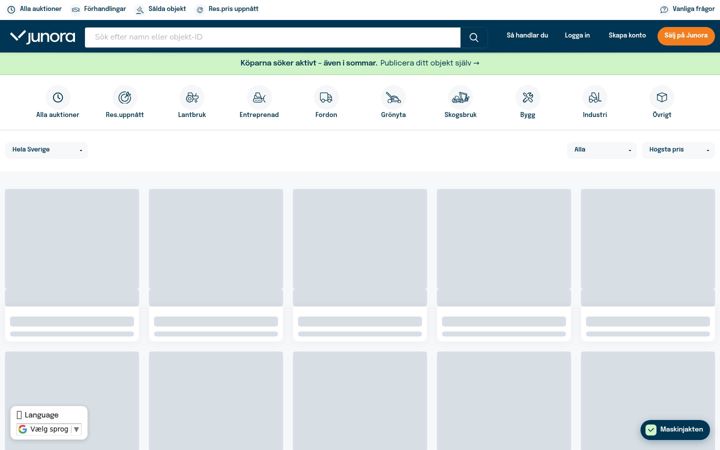Click the Logga in link
Screen dimensions: 720x450
point(577,35)
